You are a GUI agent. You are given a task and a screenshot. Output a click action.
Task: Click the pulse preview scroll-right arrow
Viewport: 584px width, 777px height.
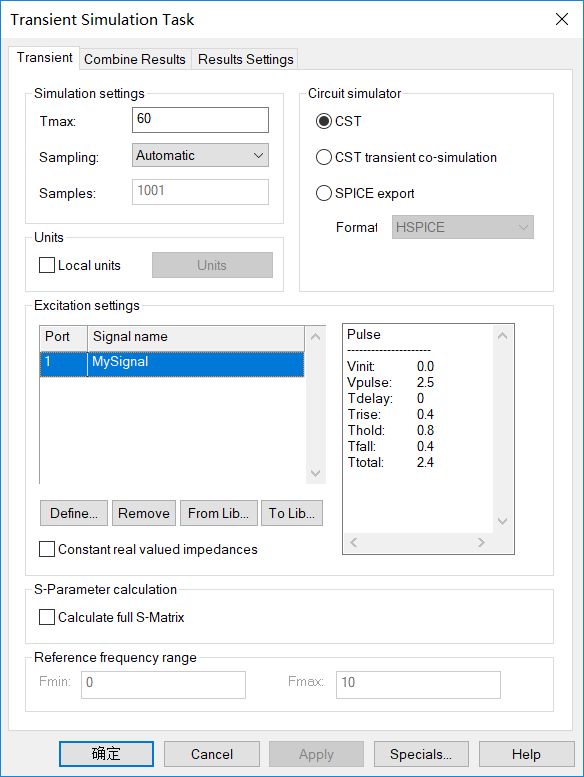pyautogui.click(x=481, y=543)
